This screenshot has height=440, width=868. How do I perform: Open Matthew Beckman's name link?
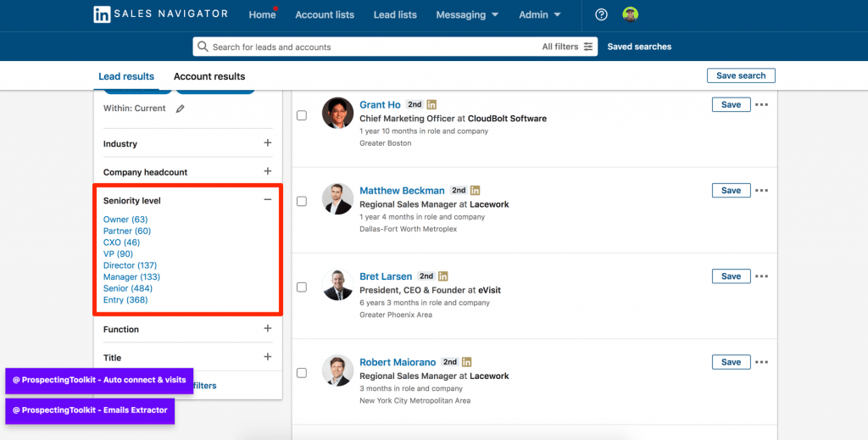pyautogui.click(x=402, y=191)
